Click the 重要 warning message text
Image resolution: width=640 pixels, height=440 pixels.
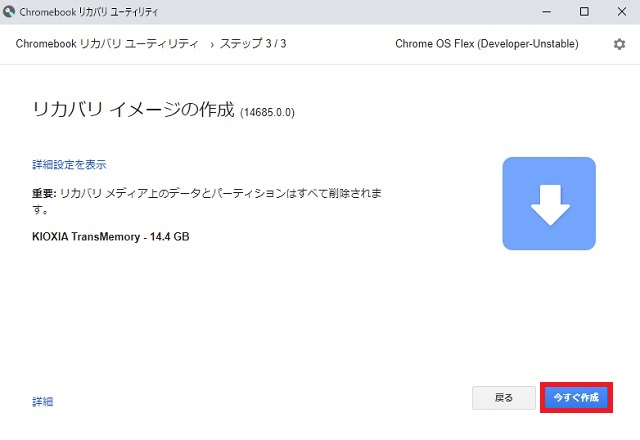click(x=207, y=201)
